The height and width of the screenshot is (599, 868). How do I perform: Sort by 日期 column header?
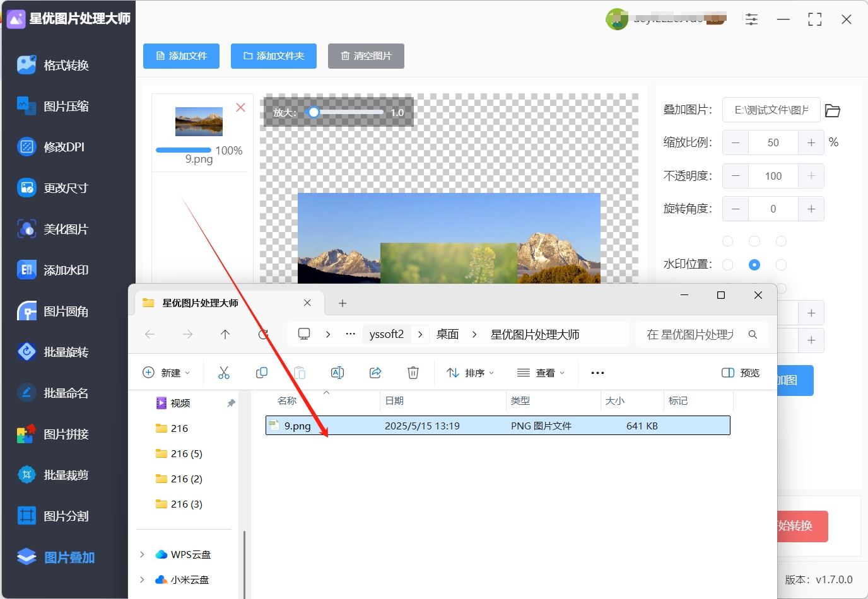coord(394,400)
